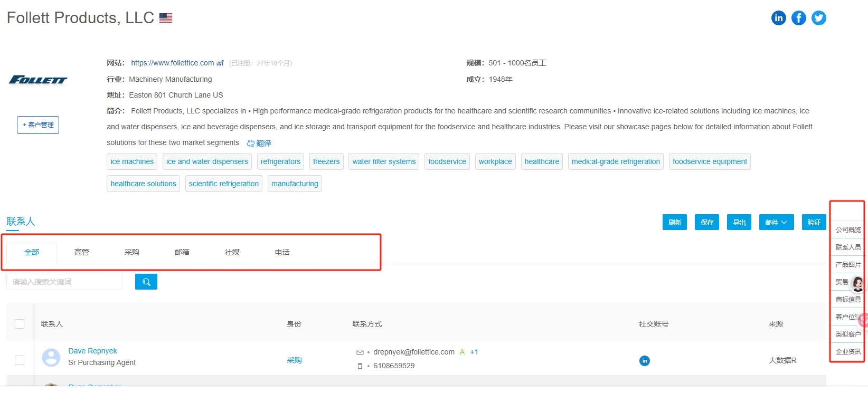This screenshot has width=868, height=393.
Task: Click the 保存 save button
Action: tap(707, 222)
